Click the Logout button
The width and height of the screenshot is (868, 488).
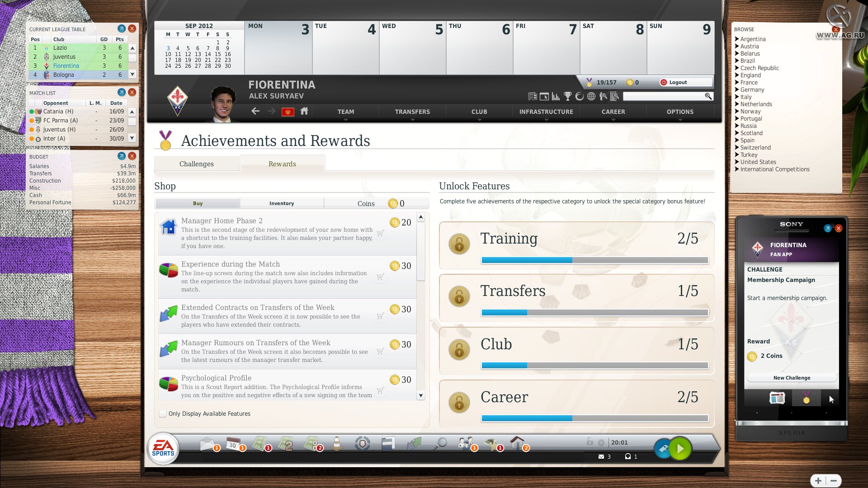tap(677, 82)
